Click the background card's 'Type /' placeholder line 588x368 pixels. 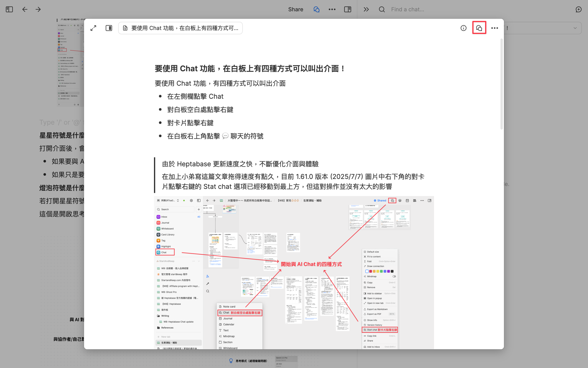(62, 122)
